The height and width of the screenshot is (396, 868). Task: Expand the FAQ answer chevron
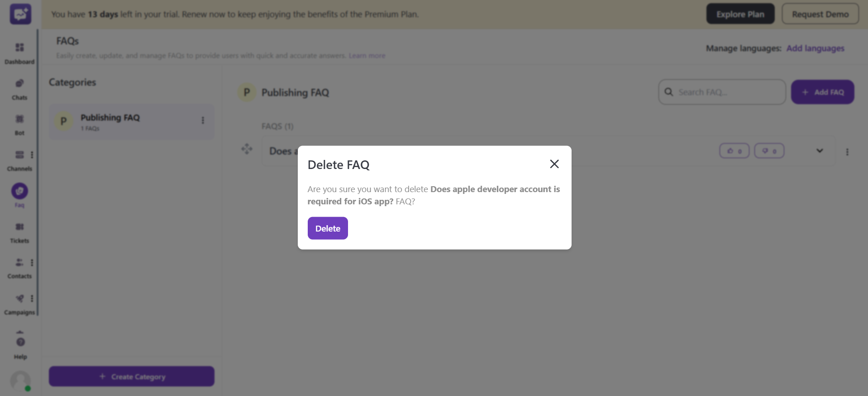pyautogui.click(x=819, y=151)
